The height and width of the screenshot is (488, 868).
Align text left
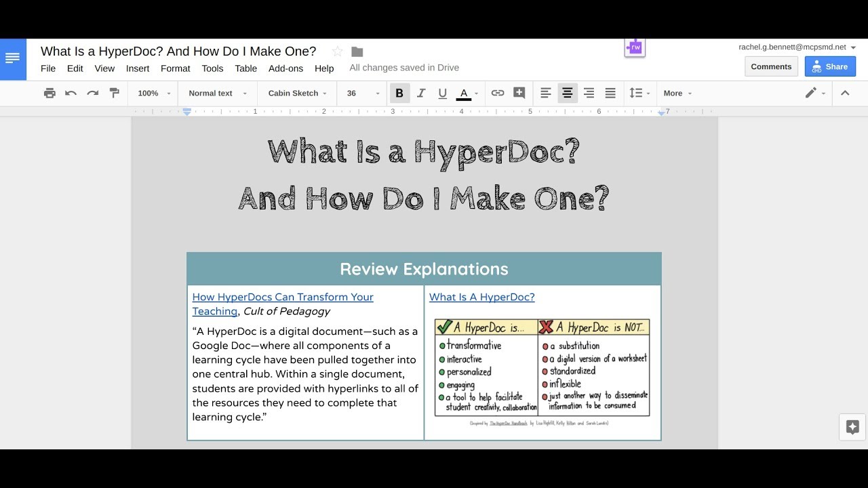(x=545, y=94)
